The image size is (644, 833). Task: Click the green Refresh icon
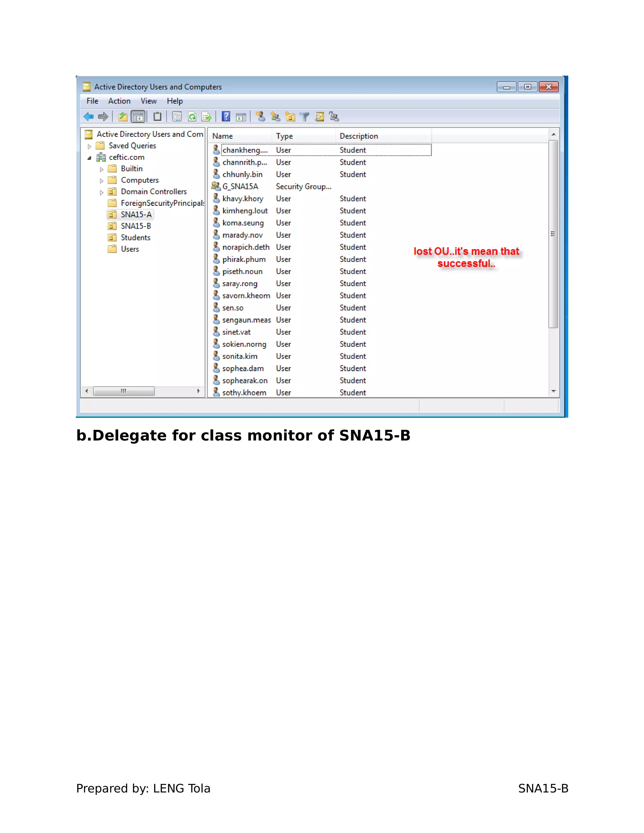(x=192, y=117)
